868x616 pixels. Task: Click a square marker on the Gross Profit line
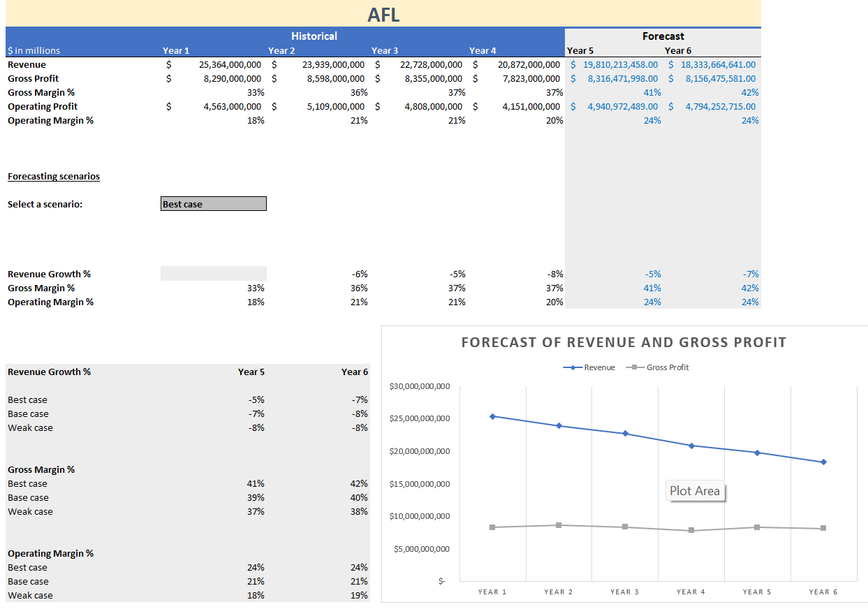coord(559,524)
